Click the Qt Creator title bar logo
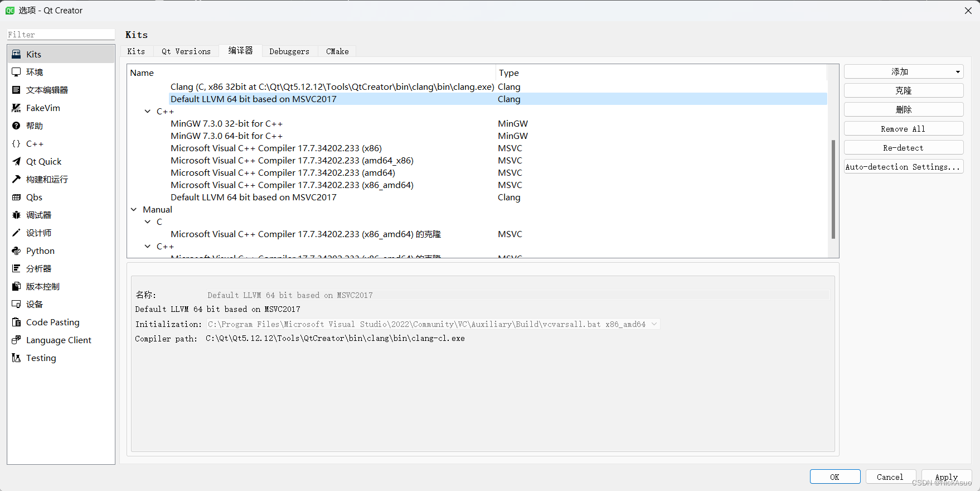The width and height of the screenshot is (980, 491). [10, 10]
